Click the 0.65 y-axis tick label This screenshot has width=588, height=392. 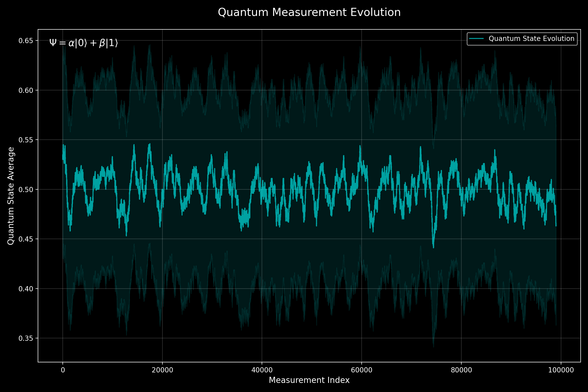pos(26,41)
